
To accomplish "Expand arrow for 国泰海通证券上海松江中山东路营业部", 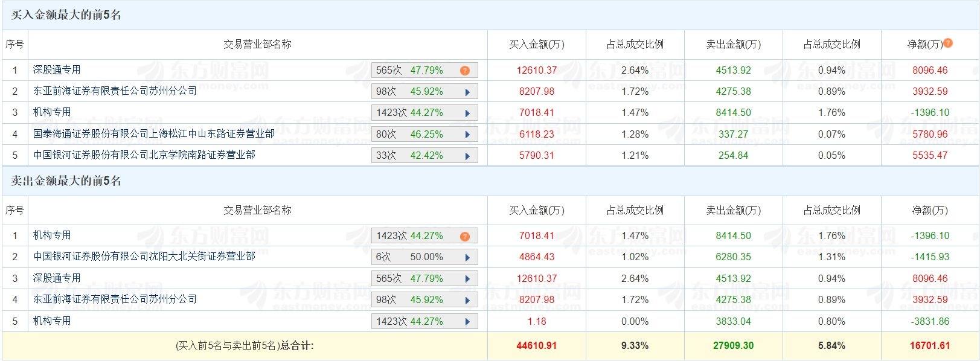I will point(467,135).
